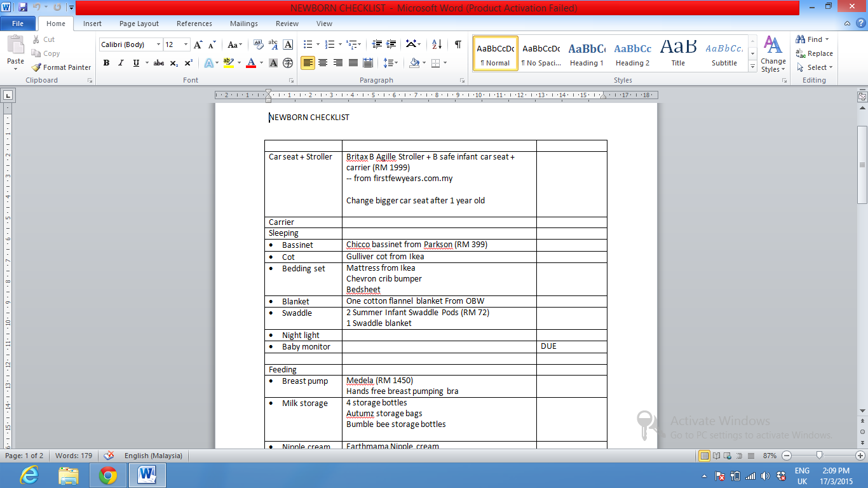Apply the Title style

tap(678, 53)
